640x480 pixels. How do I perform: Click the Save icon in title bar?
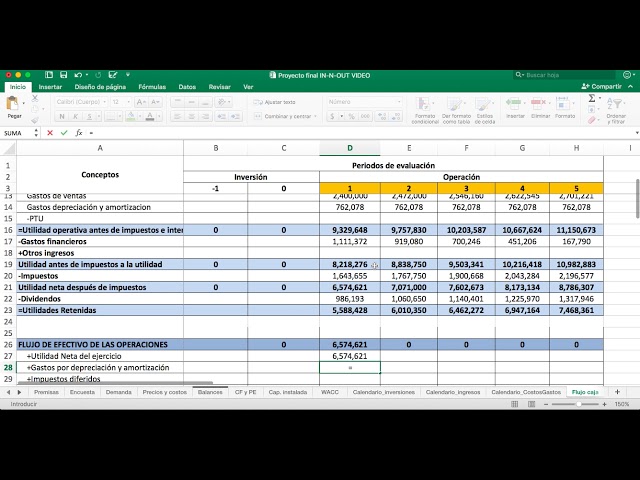(63, 75)
